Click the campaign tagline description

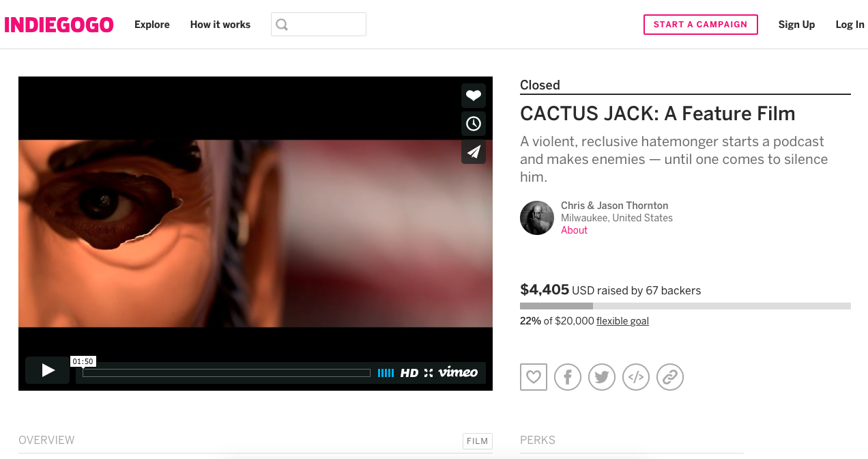point(674,159)
